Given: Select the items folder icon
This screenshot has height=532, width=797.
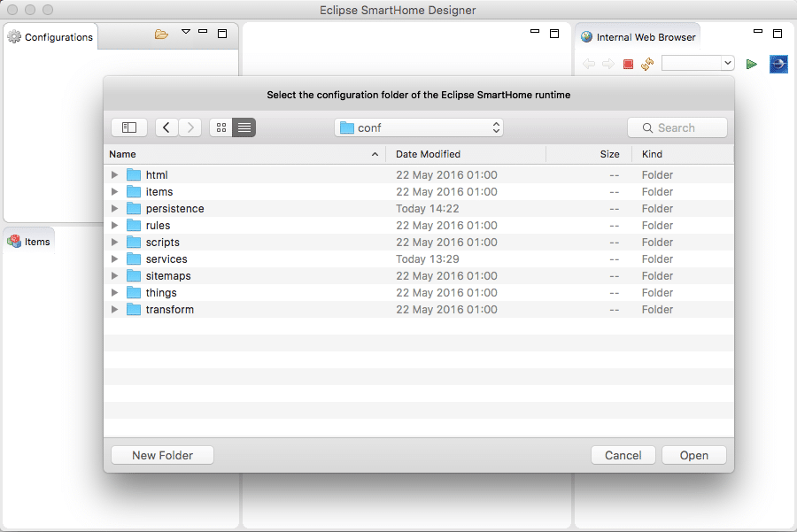Looking at the screenshot, I should (x=134, y=191).
